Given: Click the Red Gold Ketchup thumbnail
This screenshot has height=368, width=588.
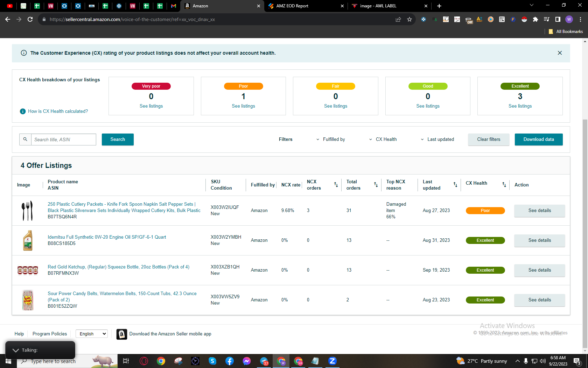Looking at the screenshot, I should [28, 270].
